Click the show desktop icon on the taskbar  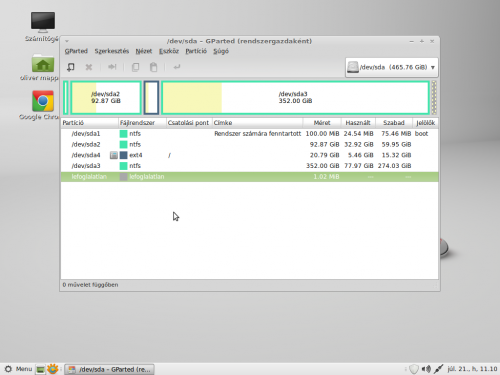(40, 369)
